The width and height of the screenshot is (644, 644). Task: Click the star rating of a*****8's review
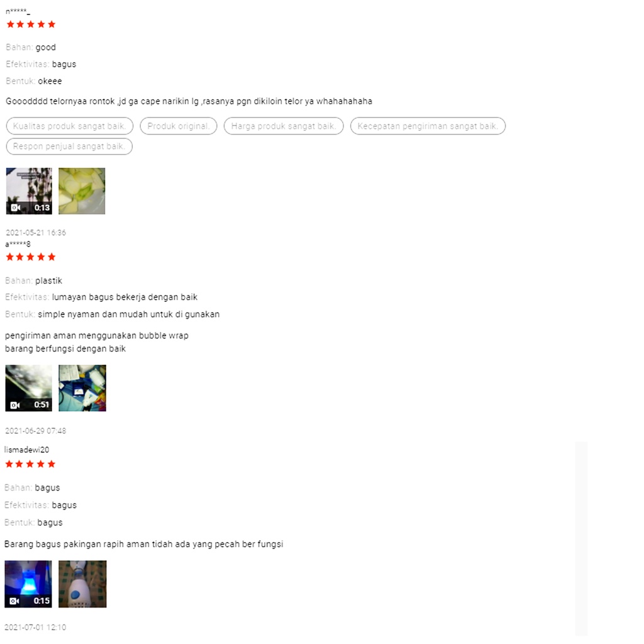click(30, 257)
